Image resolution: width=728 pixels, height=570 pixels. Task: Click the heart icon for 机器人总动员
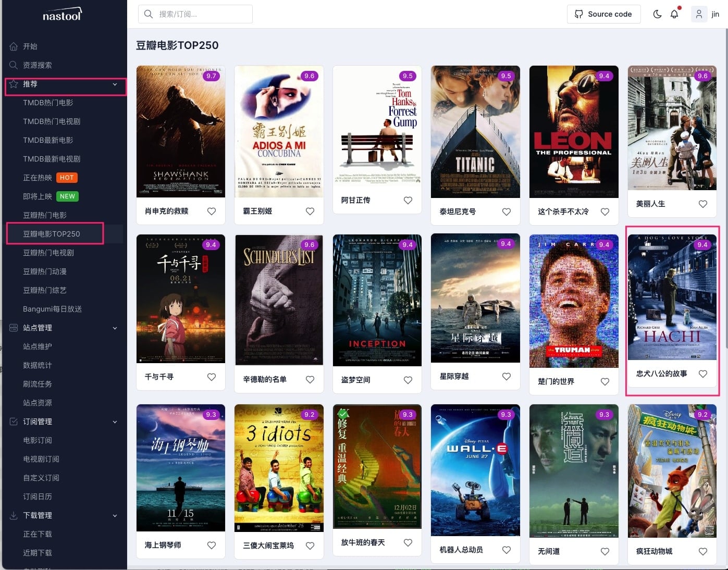(507, 550)
